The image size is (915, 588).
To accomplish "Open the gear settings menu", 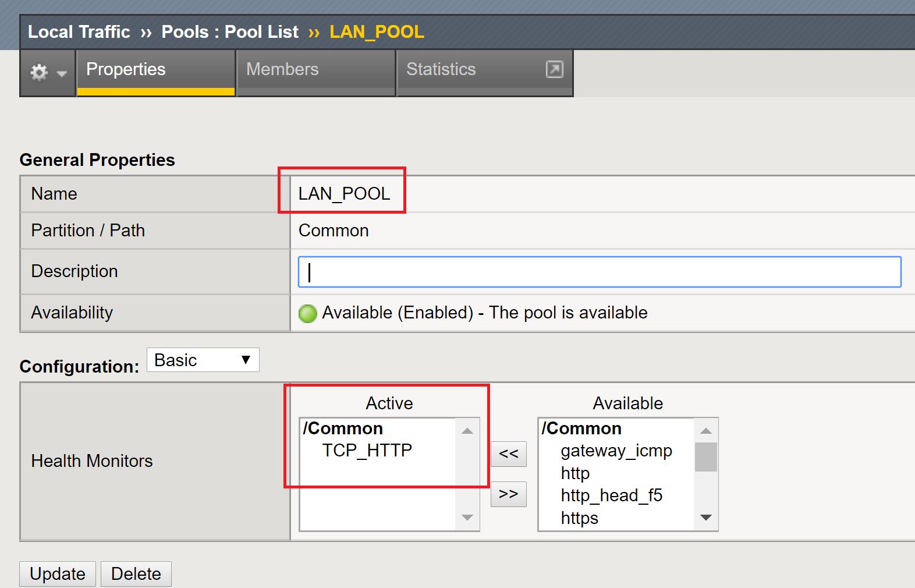I will (48, 73).
